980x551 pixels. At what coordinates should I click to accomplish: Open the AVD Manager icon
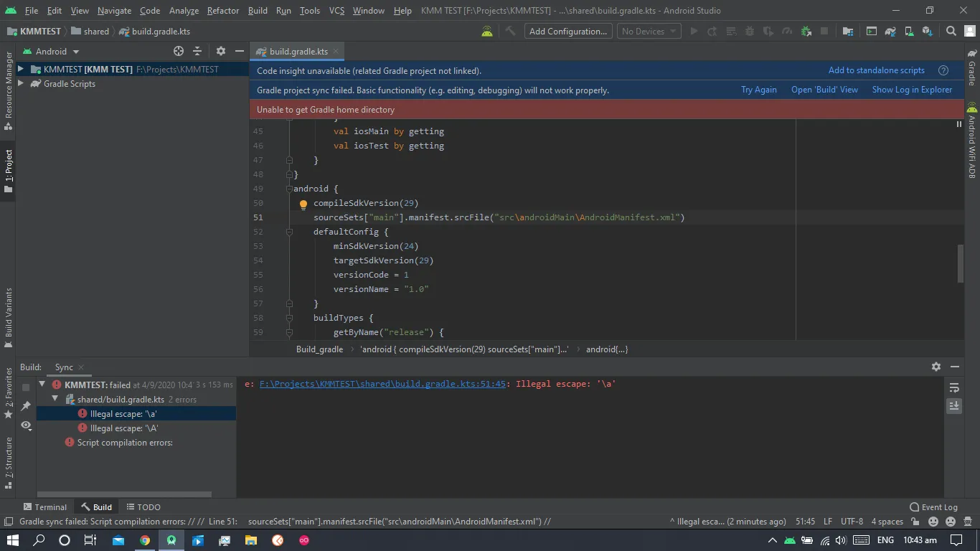(x=909, y=31)
